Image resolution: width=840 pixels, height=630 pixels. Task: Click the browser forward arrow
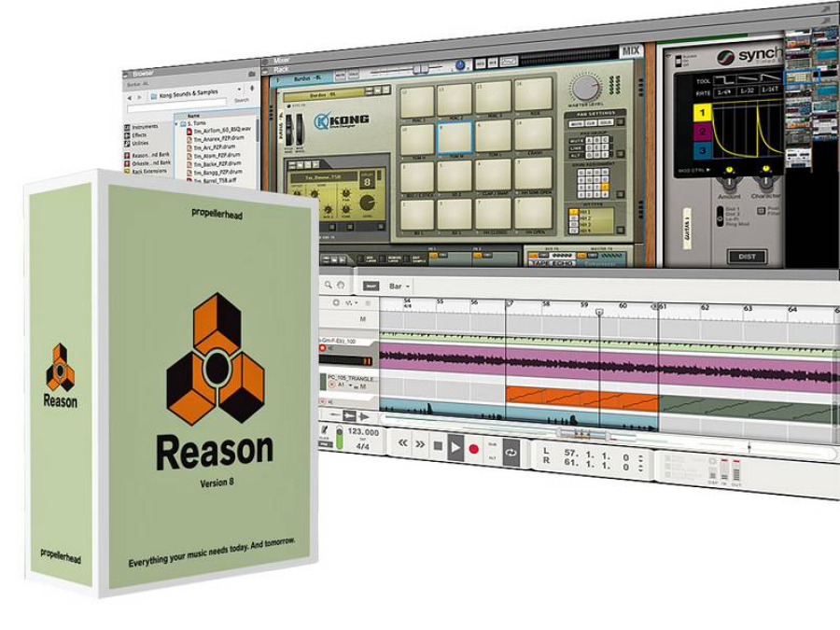140,97
